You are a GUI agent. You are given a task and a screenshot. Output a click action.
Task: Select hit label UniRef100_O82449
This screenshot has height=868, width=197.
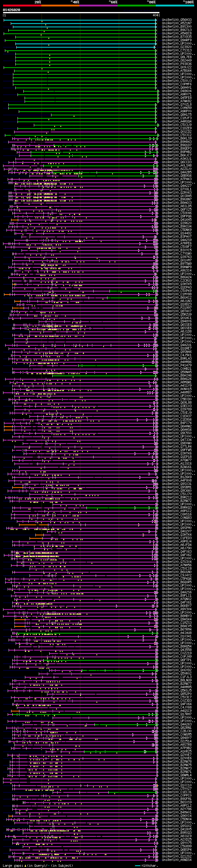pyautogui.click(x=177, y=61)
